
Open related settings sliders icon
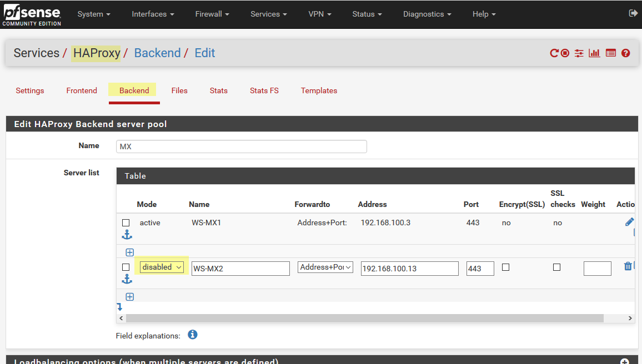pos(579,53)
